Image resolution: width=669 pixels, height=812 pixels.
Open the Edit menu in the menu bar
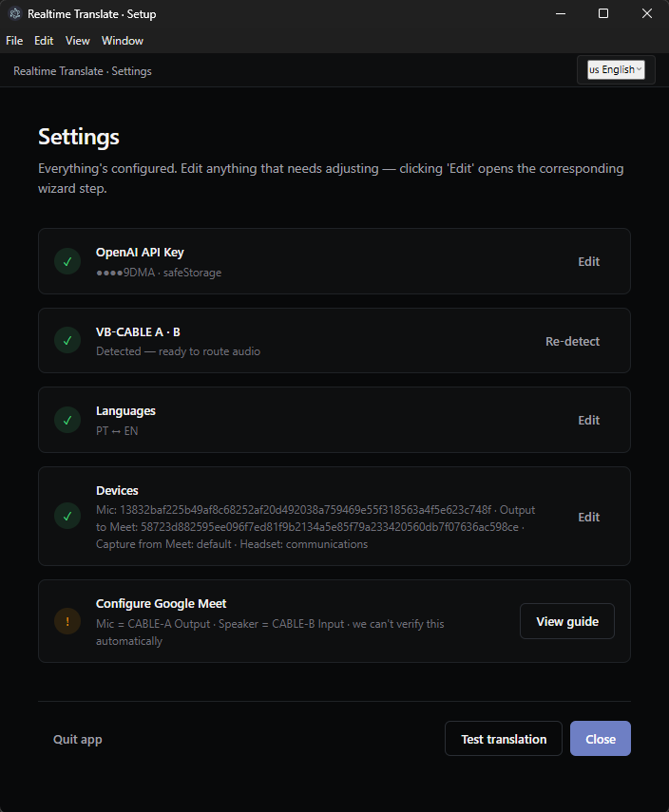[44, 41]
